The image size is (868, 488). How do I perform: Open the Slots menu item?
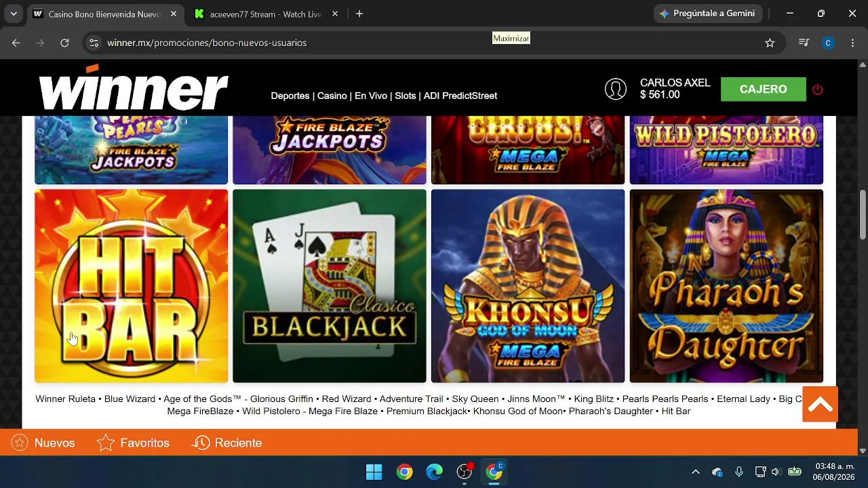[406, 96]
